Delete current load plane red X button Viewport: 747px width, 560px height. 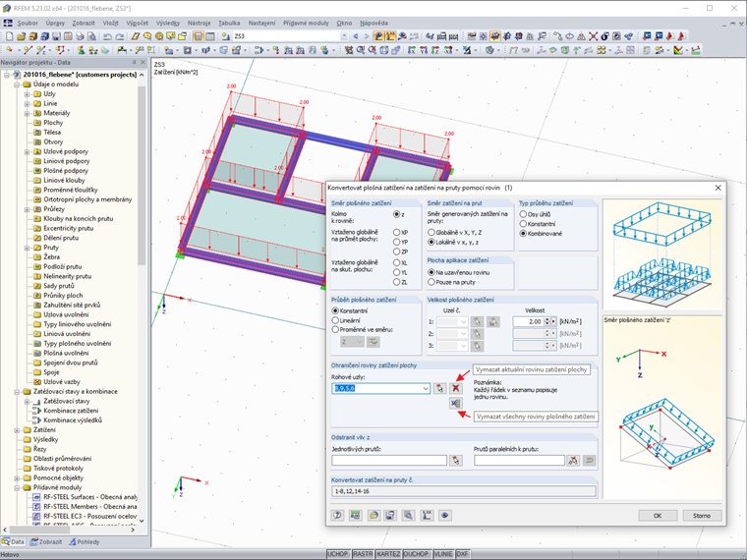click(456, 389)
